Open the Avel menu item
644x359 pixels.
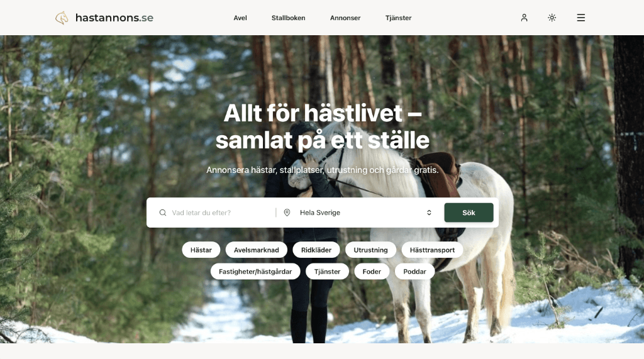[x=240, y=18]
